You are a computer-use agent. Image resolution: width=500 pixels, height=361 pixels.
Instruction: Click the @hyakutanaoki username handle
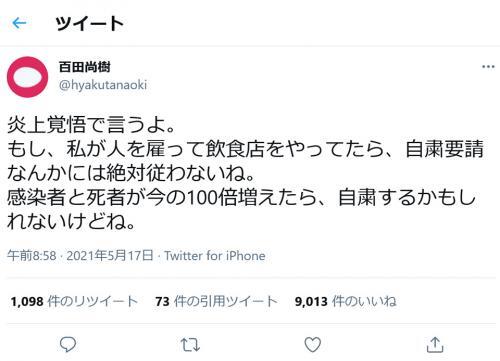pos(103,85)
